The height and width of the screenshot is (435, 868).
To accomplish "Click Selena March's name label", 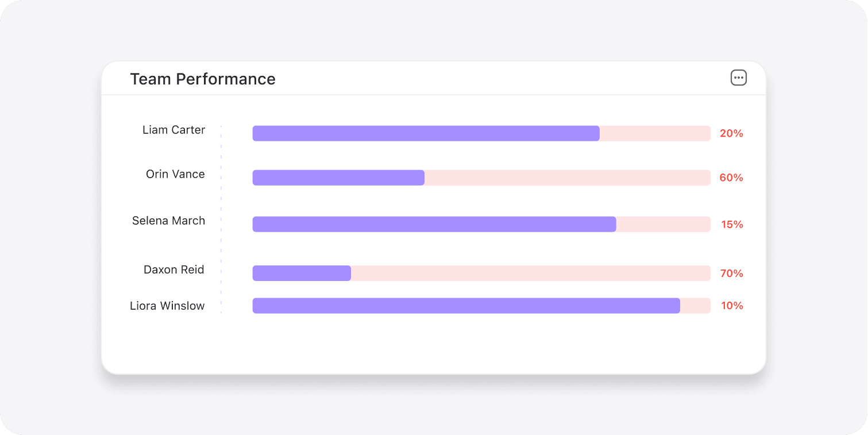I will (168, 221).
